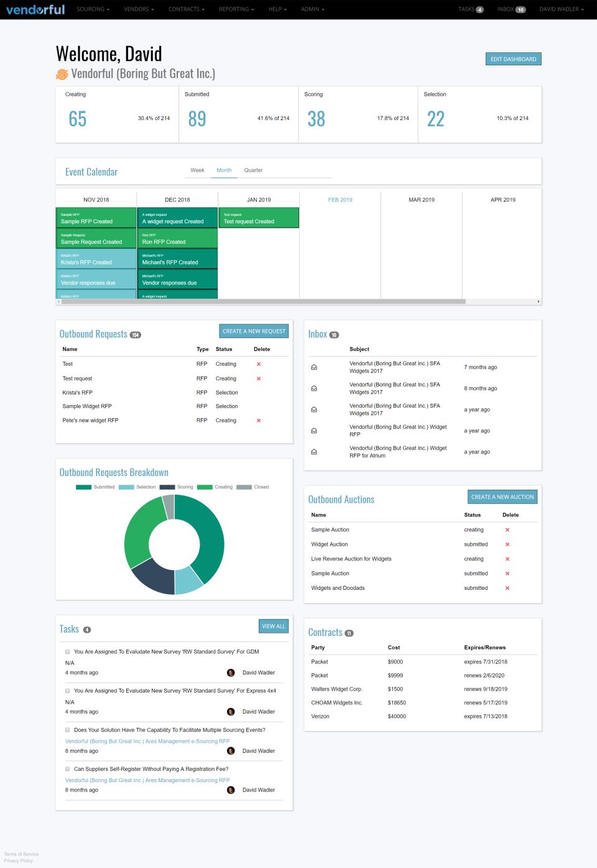Open the Privacy Policy link
This screenshot has width=597, height=868.
pos(18,861)
